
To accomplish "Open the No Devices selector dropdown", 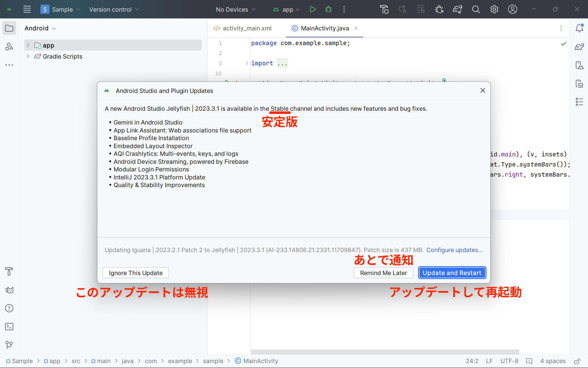I will pyautogui.click(x=236, y=9).
